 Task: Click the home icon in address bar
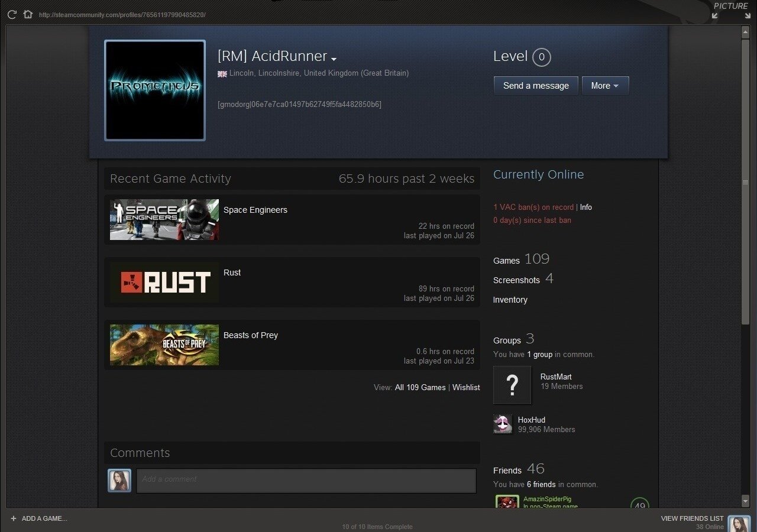(x=28, y=14)
